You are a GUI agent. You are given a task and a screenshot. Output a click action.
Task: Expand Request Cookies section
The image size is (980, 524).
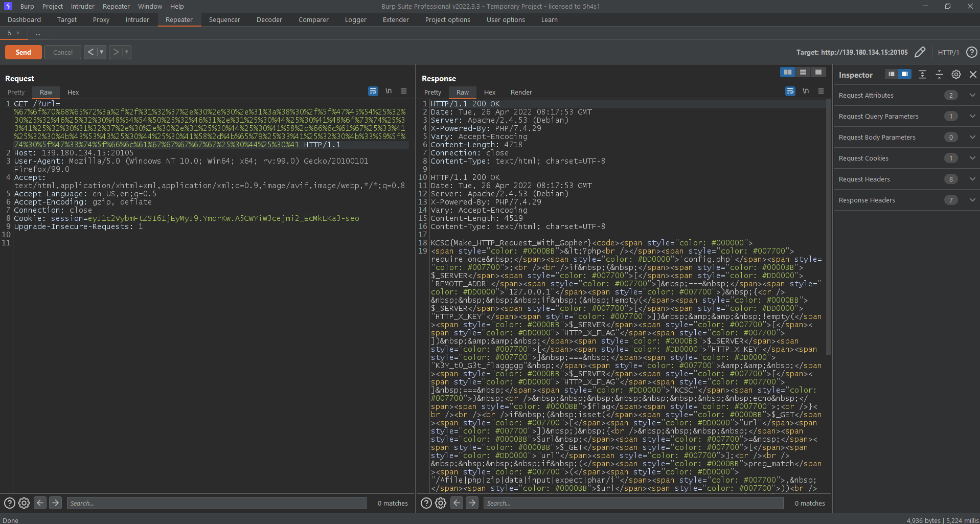pos(972,158)
